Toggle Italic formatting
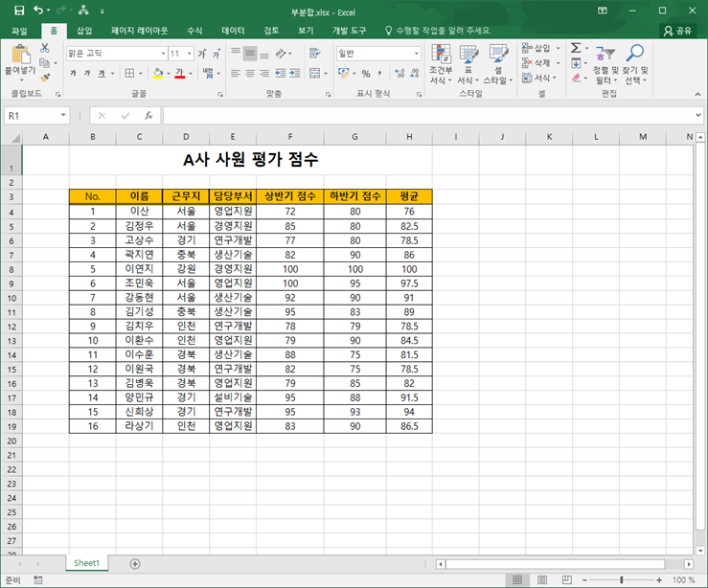 pyautogui.click(x=87, y=73)
